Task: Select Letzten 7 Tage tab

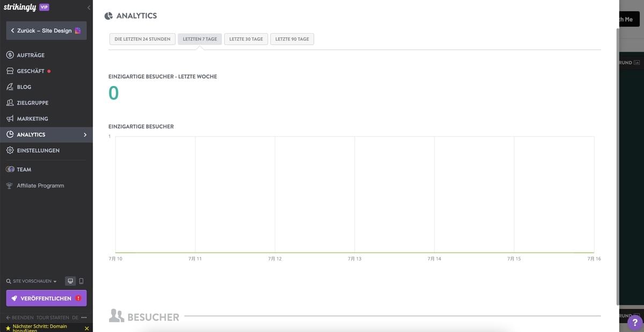Action: click(200, 39)
